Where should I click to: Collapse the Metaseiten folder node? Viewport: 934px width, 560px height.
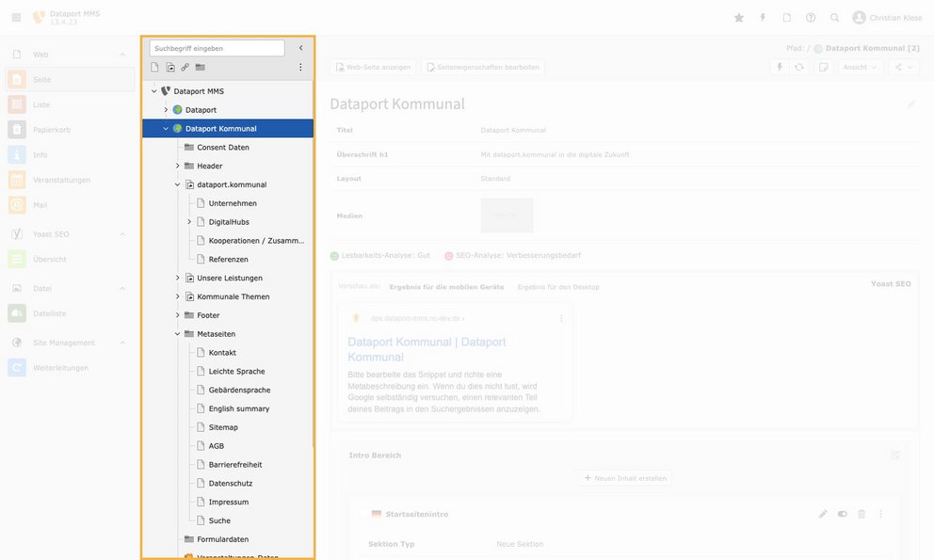[x=177, y=334]
